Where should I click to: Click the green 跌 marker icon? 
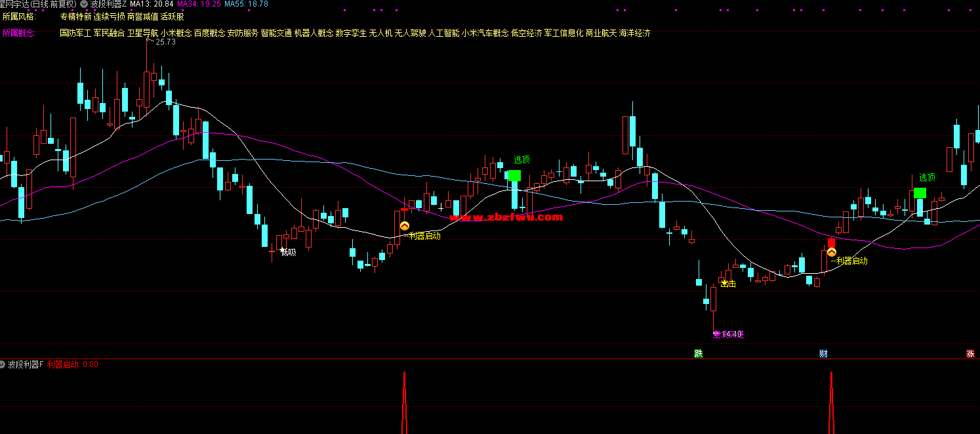pos(699,354)
